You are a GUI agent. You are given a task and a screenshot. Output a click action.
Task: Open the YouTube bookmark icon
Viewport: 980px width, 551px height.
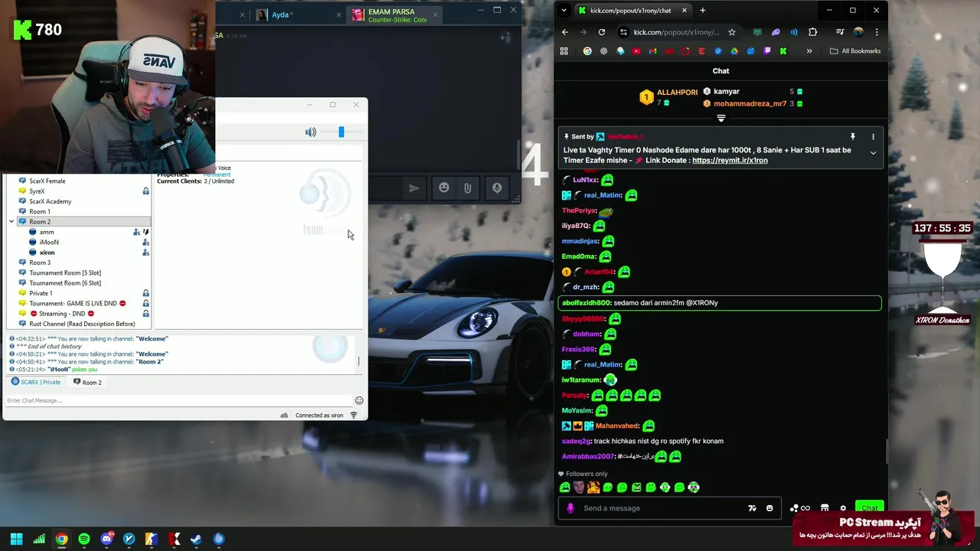[x=636, y=51]
